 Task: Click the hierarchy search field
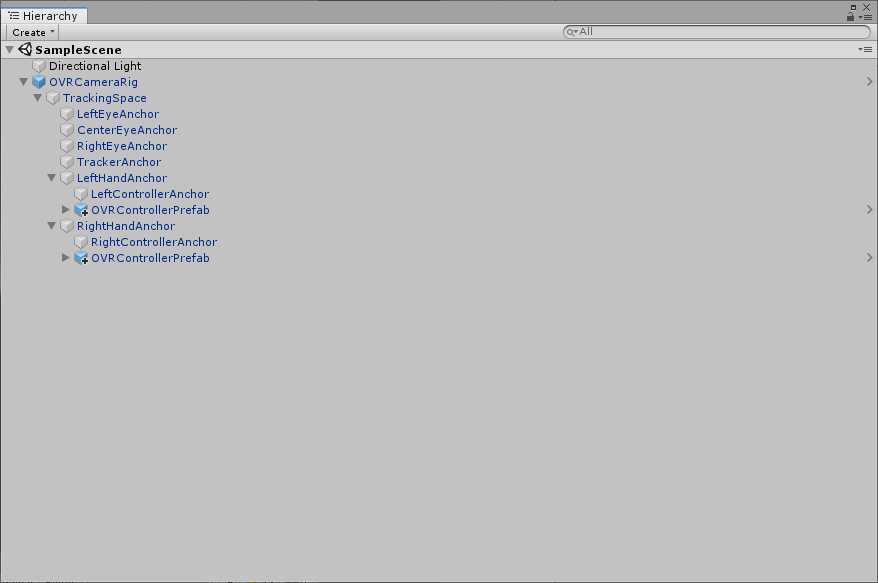(717, 32)
